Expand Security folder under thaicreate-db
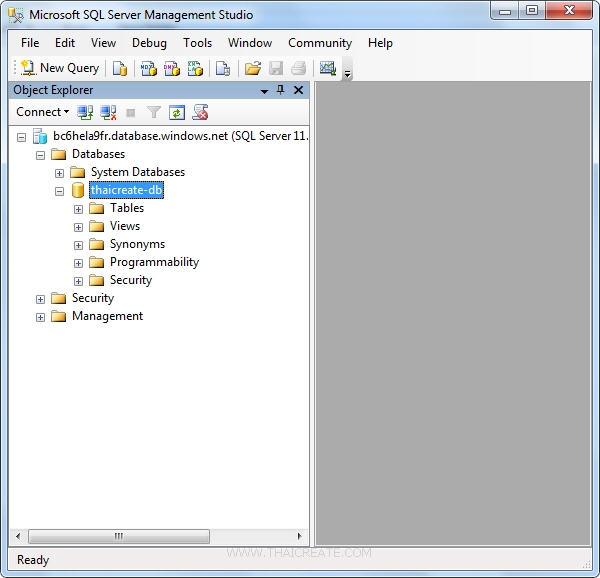 78,281
